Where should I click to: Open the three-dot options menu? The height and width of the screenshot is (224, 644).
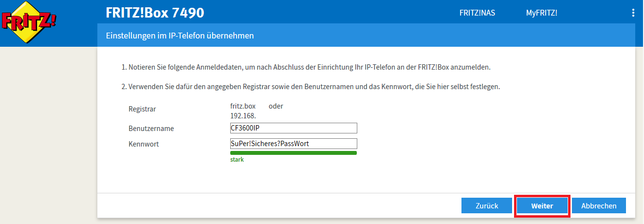(x=633, y=13)
